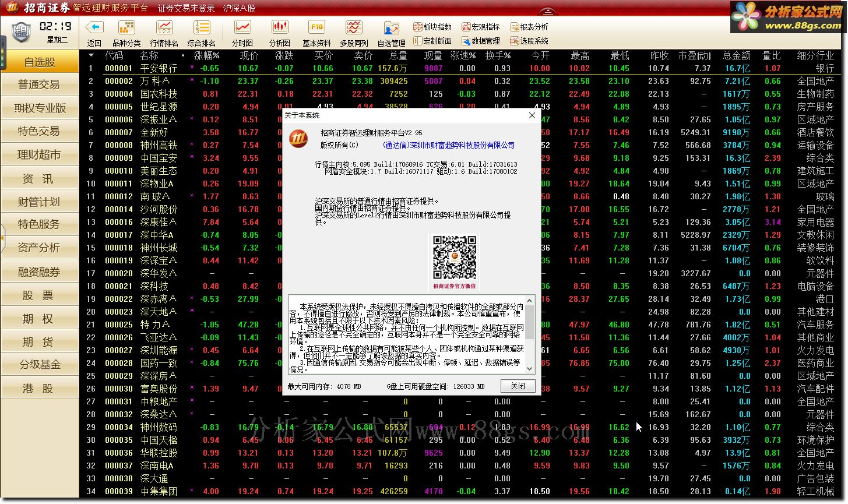The width and height of the screenshot is (848, 504).
Task: Sort by the 量比 column header
Action: 772,55
